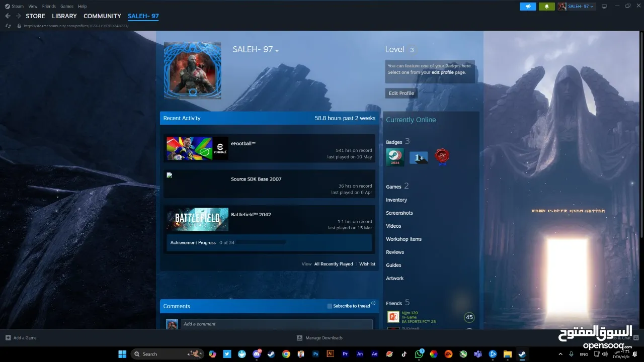Open the COMMUNITY tab
644x362 pixels.
pyautogui.click(x=102, y=16)
